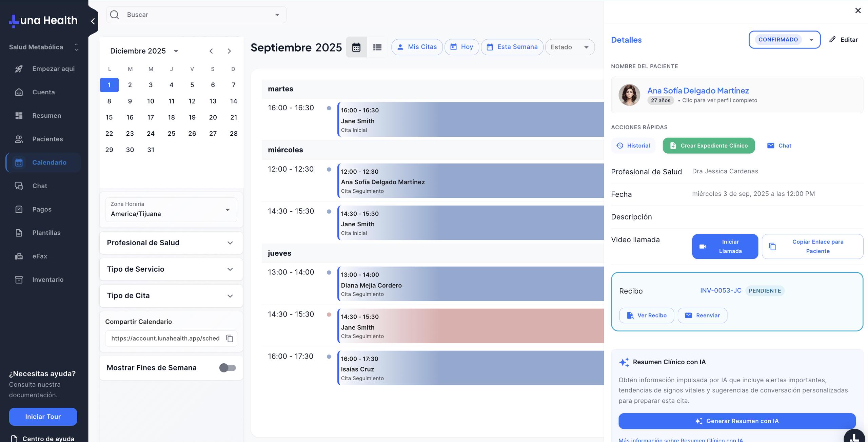Open the Zona Horaria dropdown
The width and height of the screenshot is (868, 442).
[x=171, y=210]
